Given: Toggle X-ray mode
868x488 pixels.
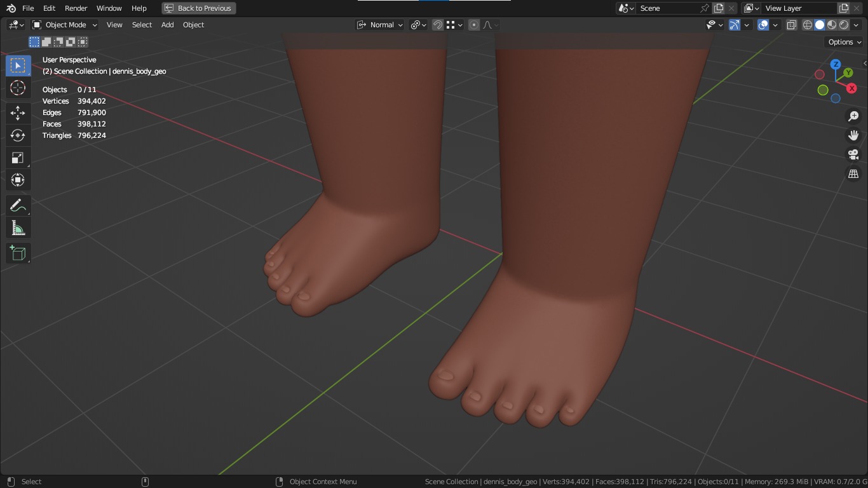Looking at the screenshot, I should [x=792, y=25].
